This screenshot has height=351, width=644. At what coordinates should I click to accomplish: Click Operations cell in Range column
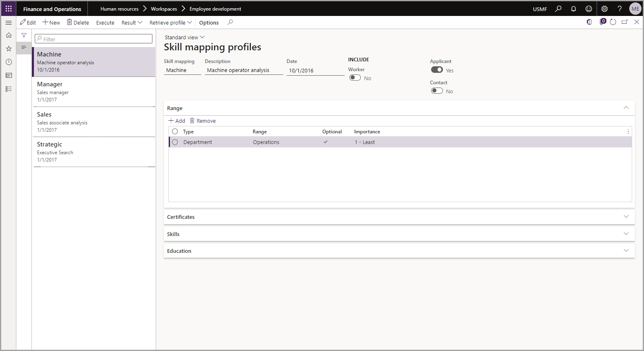coord(266,142)
